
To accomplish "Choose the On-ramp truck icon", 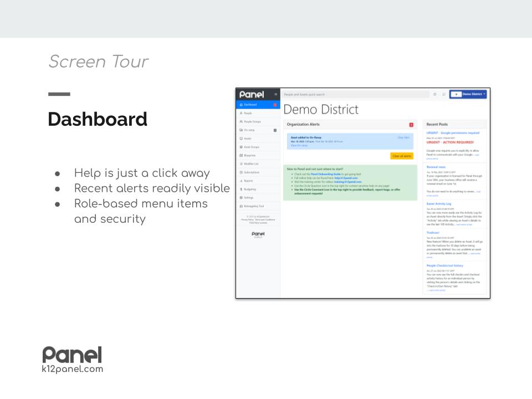I will [x=241, y=130].
